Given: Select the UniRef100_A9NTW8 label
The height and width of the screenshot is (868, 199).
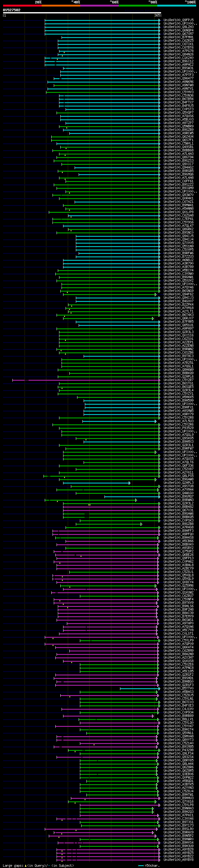Looking at the screenshot, I should 178,85.
